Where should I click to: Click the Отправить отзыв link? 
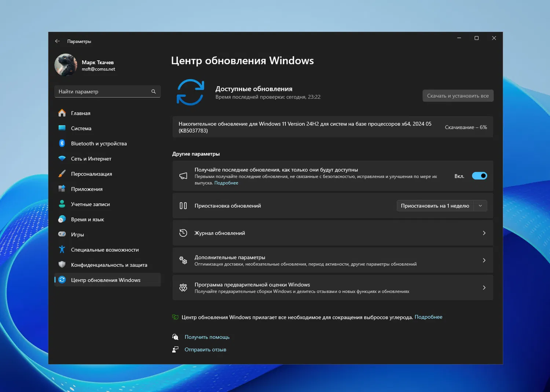click(205, 350)
